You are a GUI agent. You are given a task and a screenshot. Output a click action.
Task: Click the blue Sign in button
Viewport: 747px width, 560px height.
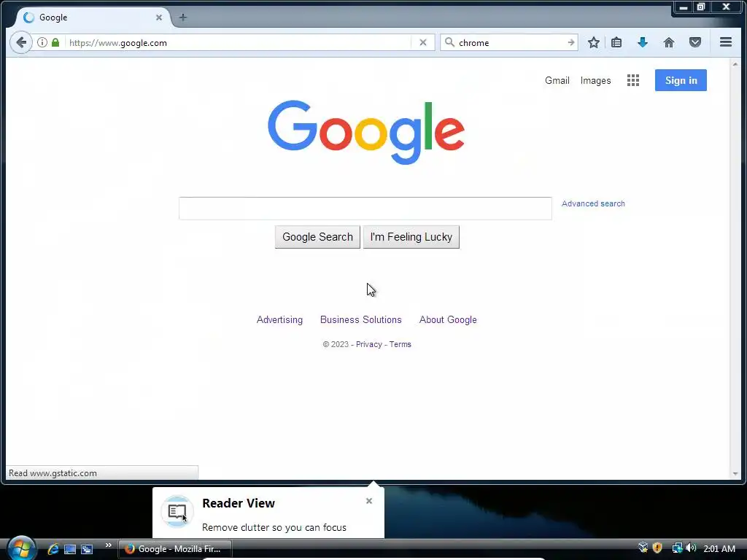pyautogui.click(x=681, y=80)
